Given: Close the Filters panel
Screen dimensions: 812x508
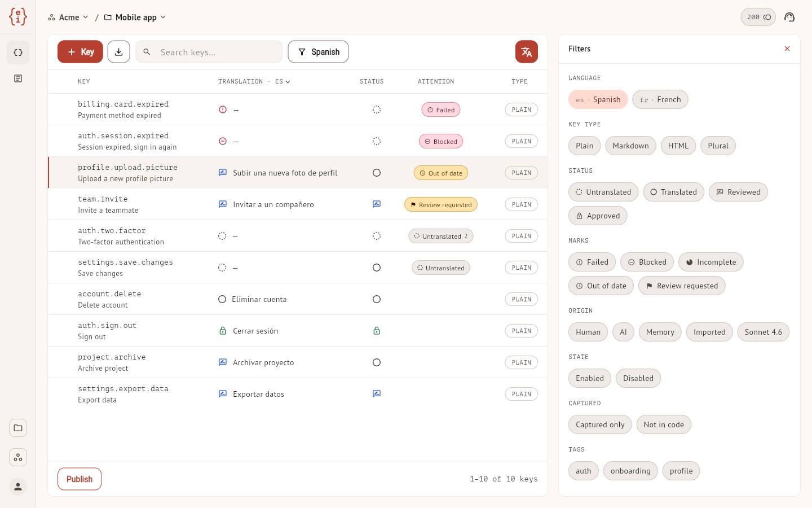Looking at the screenshot, I should (787, 49).
